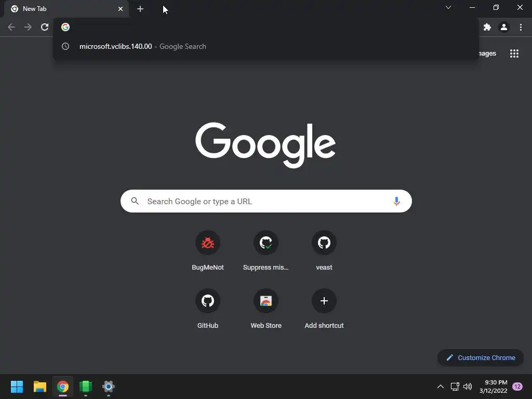532x399 pixels.
Task: Open the Web Store shortcut
Action: pyautogui.click(x=266, y=309)
